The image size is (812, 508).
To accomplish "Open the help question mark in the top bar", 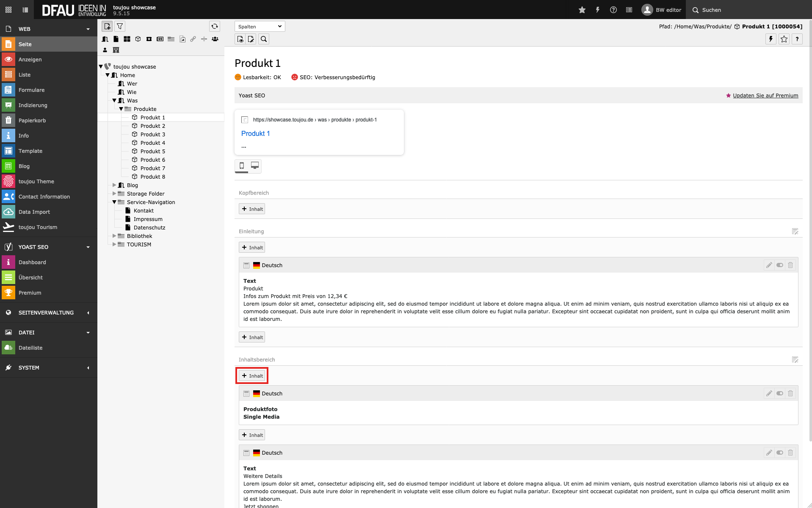I will (x=613, y=10).
